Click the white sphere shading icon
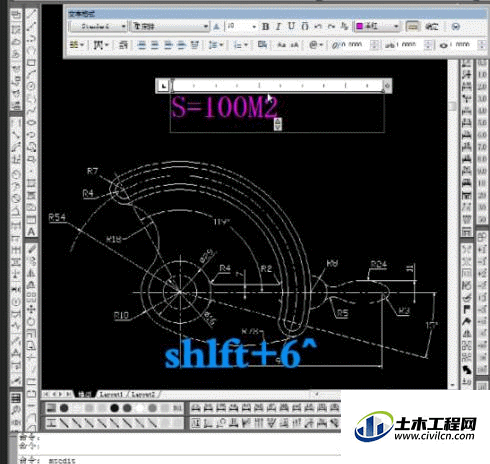 coord(140,408)
